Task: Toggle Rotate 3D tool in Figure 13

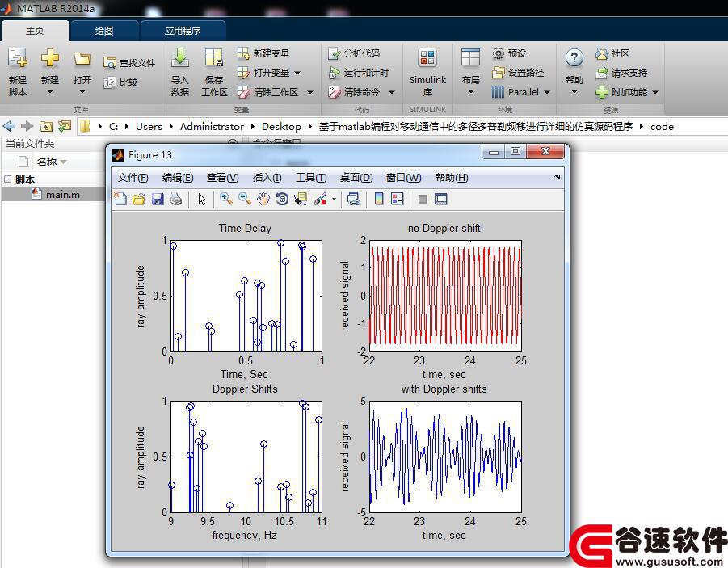Action: (282, 200)
